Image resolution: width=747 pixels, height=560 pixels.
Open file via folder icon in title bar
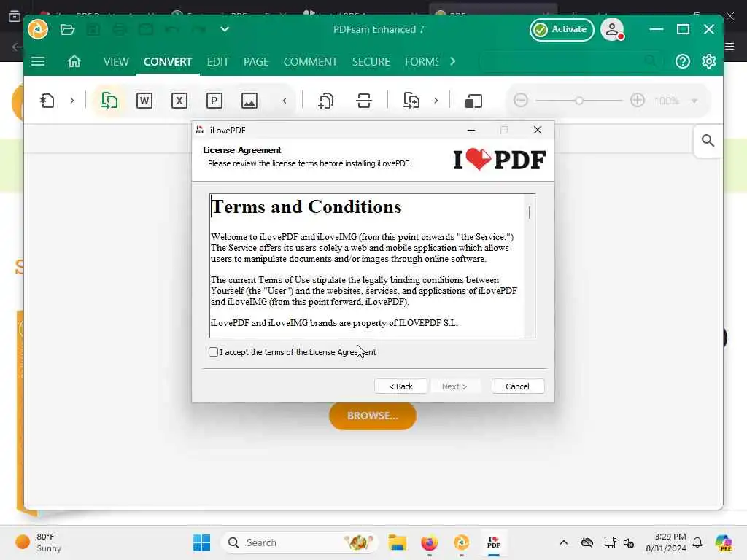pyautogui.click(x=67, y=29)
